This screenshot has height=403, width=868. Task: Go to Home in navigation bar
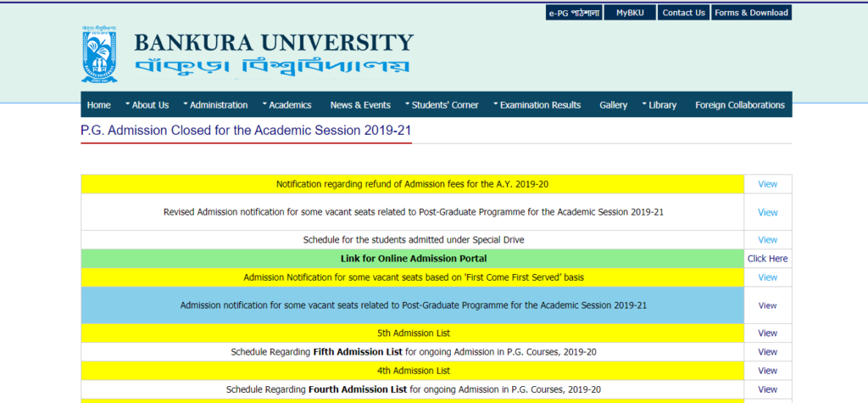tap(98, 104)
